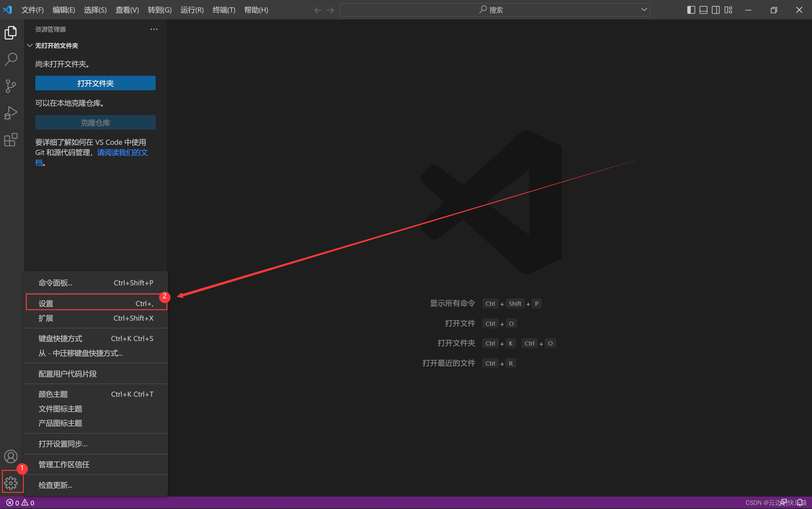Open the Explorer view icon
Viewport: 812px width, 509px height.
pos(11,33)
